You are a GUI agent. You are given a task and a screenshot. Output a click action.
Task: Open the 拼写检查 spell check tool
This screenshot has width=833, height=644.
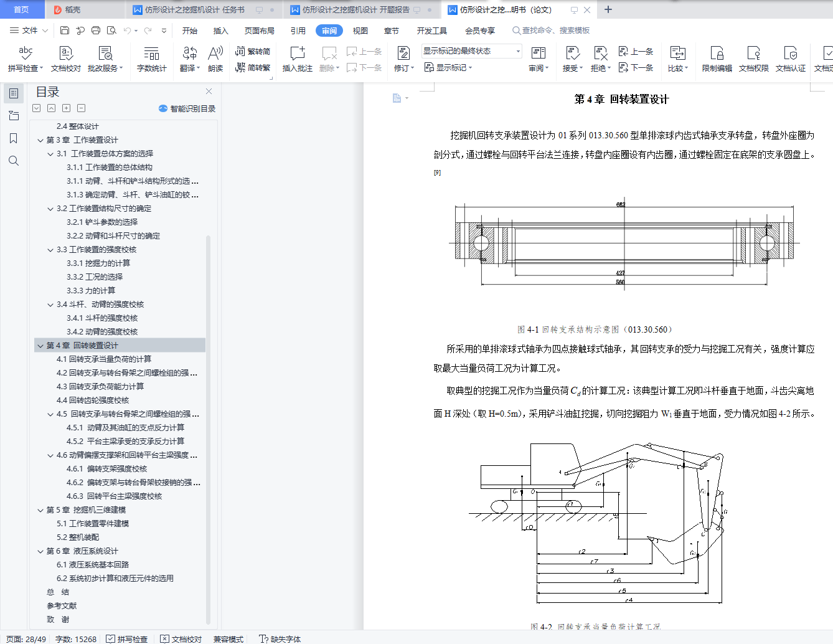[x=25, y=59]
